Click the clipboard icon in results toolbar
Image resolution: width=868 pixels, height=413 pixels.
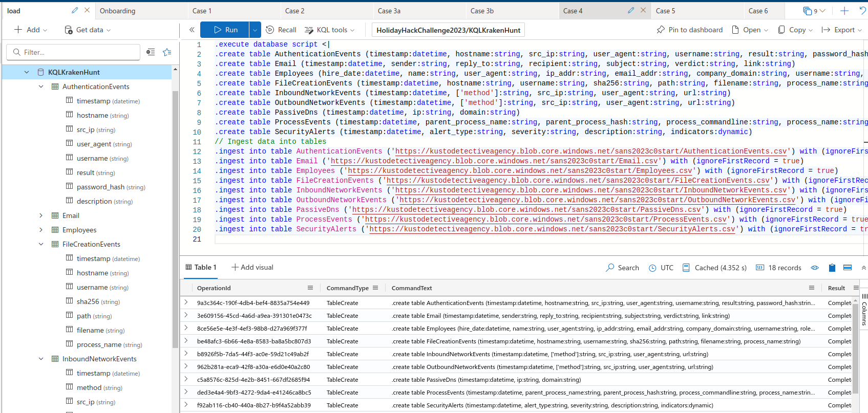point(832,267)
